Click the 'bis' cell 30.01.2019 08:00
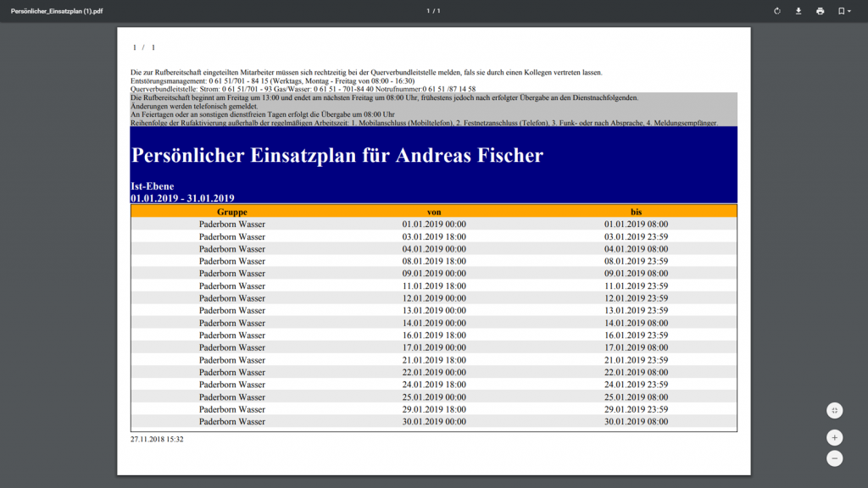This screenshot has height=488, width=868. pyautogui.click(x=637, y=422)
